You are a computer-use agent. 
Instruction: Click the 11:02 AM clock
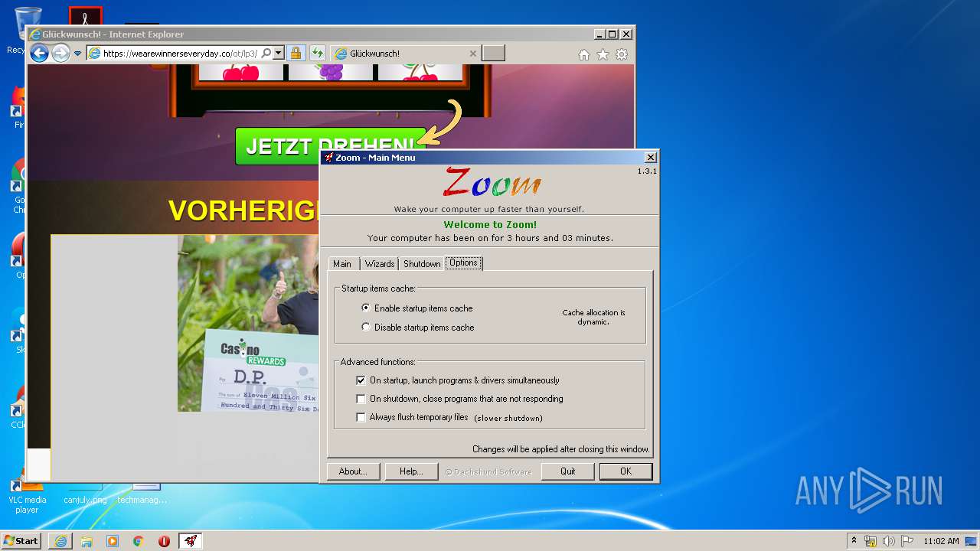941,541
